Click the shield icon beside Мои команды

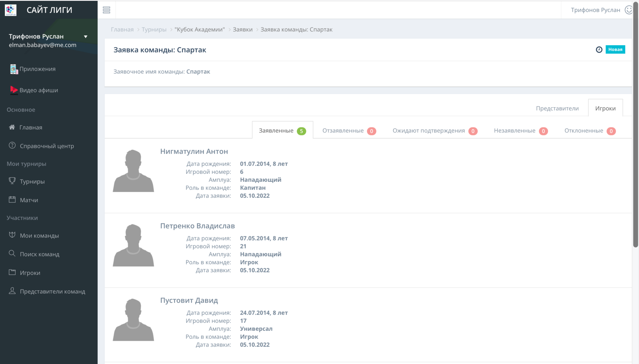point(12,235)
